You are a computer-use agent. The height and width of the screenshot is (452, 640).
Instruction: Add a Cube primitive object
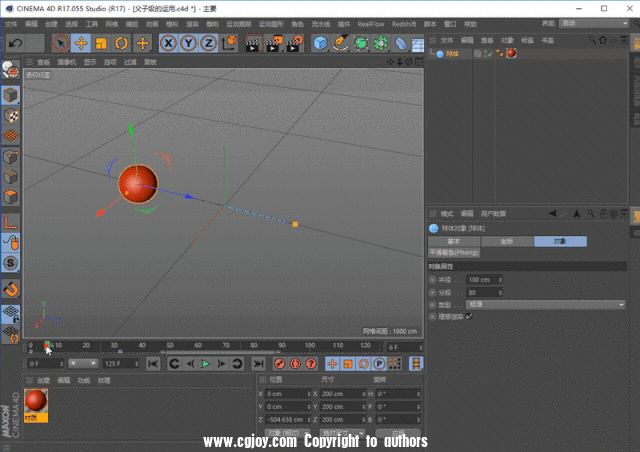[320, 43]
